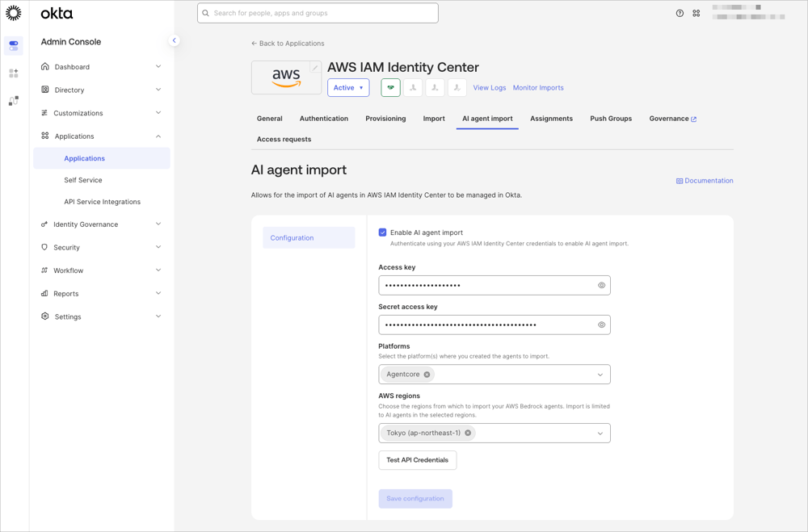Open the AWS regions dropdown arrow
Screen dimensions: 808x532
pyautogui.click(x=600, y=434)
